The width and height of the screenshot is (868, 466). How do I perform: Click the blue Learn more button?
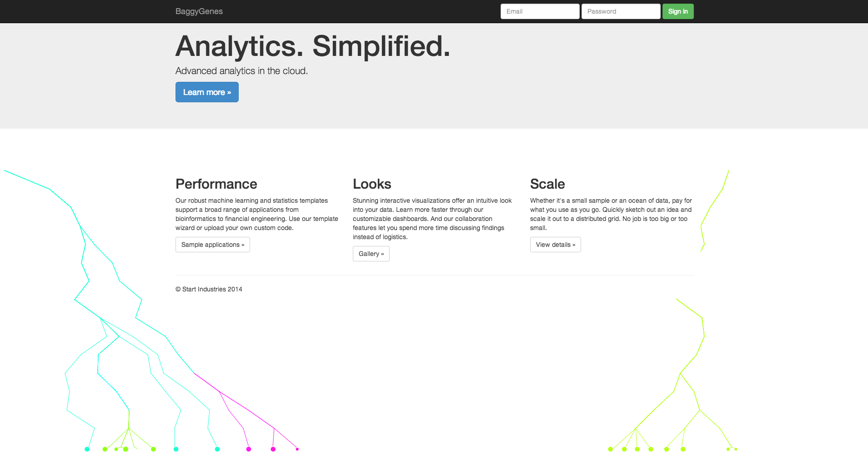click(x=207, y=92)
